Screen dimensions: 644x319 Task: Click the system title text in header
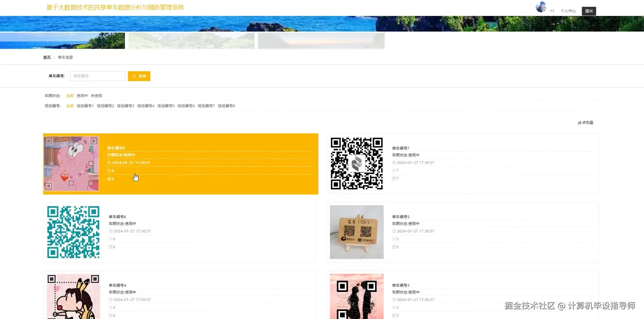tap(115, 7)
